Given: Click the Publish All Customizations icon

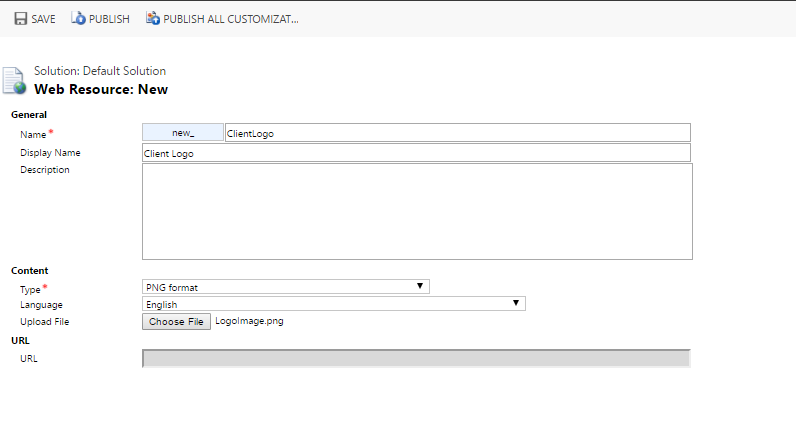Looking at the screenshot, I should (x=153, y=19).
